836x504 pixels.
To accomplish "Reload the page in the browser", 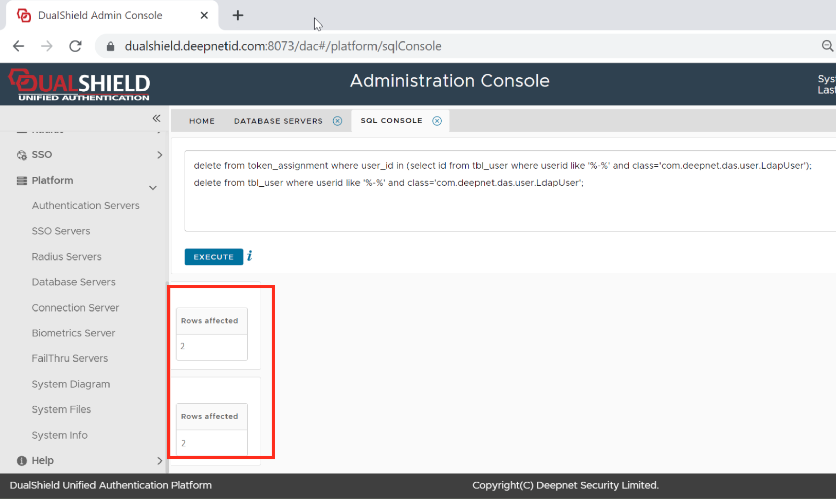I will coord(75,46).
